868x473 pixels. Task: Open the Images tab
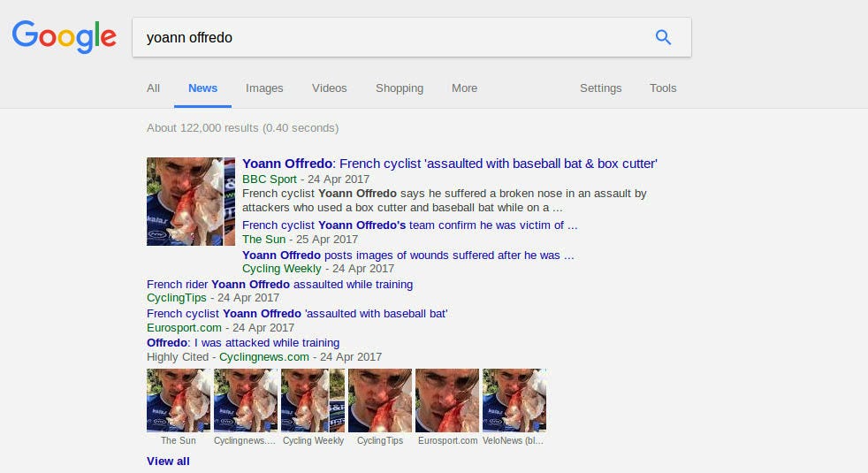point(264,88)
